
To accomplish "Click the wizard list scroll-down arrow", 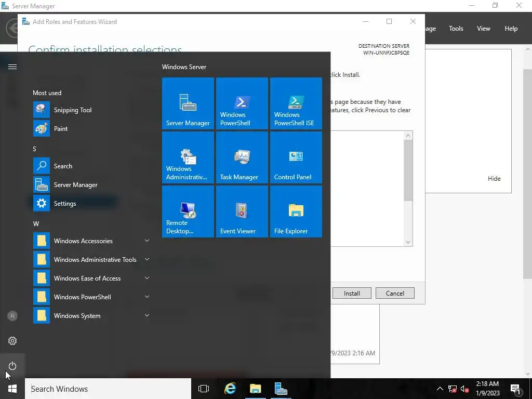I will 408,242.
